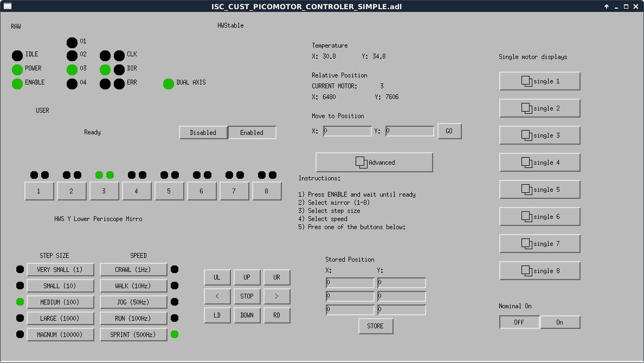
Task: Select mirror 8 button
Action: (x=267, y=191)
